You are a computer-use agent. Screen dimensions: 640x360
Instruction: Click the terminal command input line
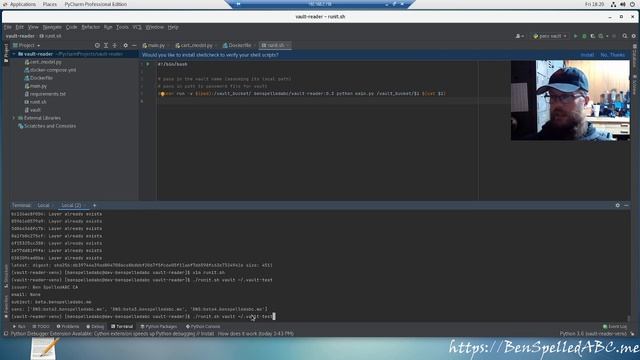coord(143,316)
